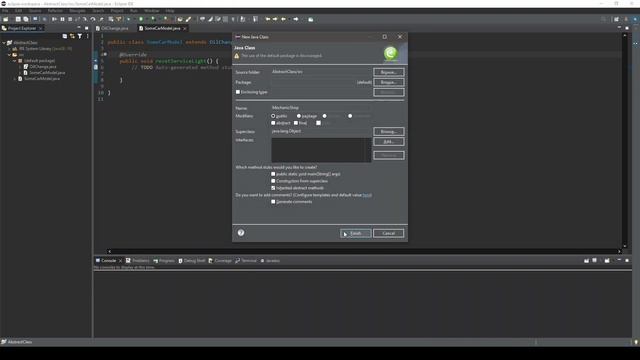Viewport: 640px width, 360px height.
Task: Select the public modifier radio button
Action: (x=273, y=116)
